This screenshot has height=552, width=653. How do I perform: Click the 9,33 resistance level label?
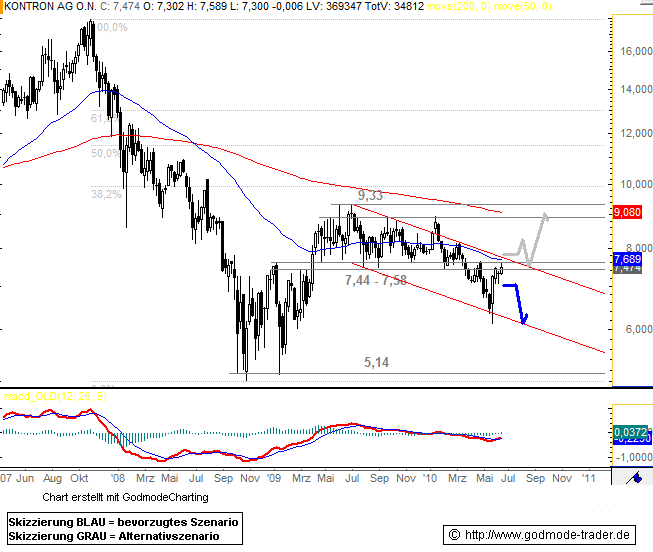tap(369, 195)
